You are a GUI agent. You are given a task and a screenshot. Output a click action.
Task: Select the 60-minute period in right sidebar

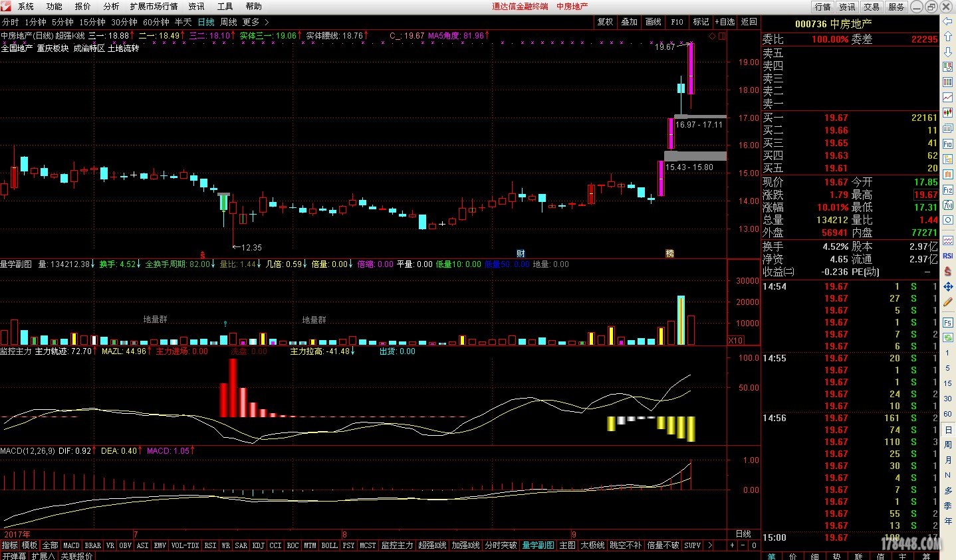click(948, 414)
